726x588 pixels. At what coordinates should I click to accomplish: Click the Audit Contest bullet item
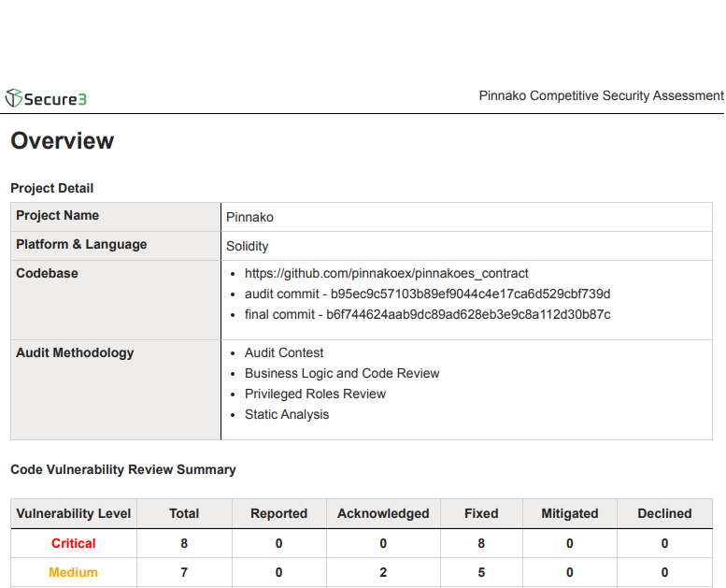click(x=284, y=353)
